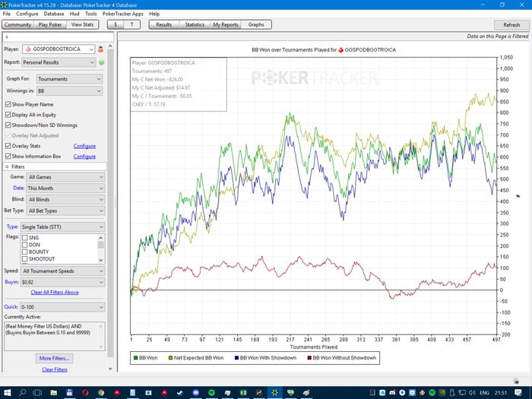The height and width of the screenshot is (399, 532).
Task: Click Configure link beside Show Information Box
Action: pos(84,157)
